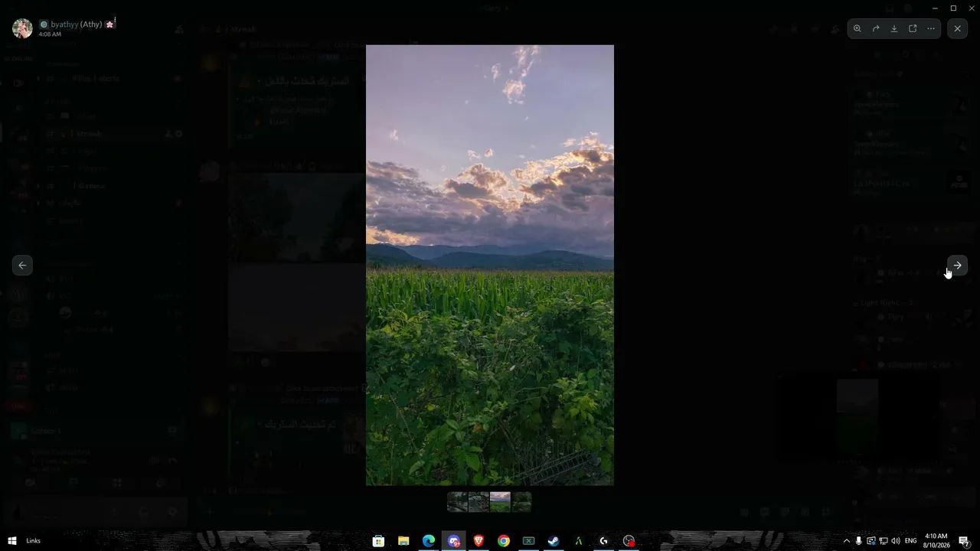Click byathyy's profile avatar
980x551 pixels.
22,28
